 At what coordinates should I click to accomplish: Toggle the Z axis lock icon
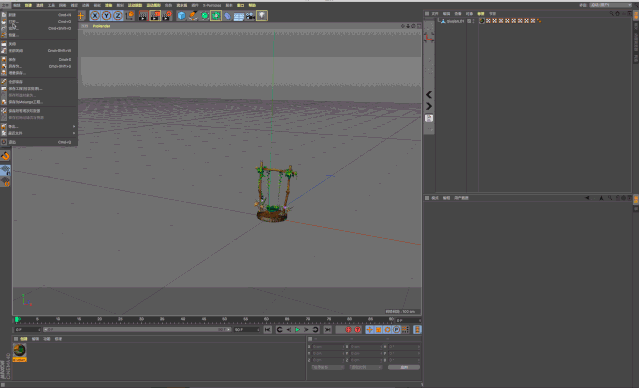pyautogui.click(x=118, y=15)
